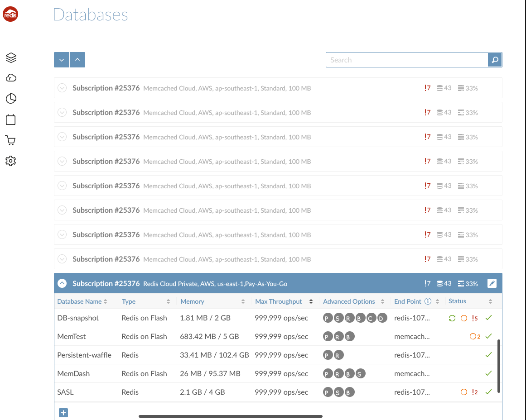
Task: Click "Redis Cloud Private, AWS, us-east-1,Pay-As-You-Go" subscription text
Action: [x=215, y=284]
